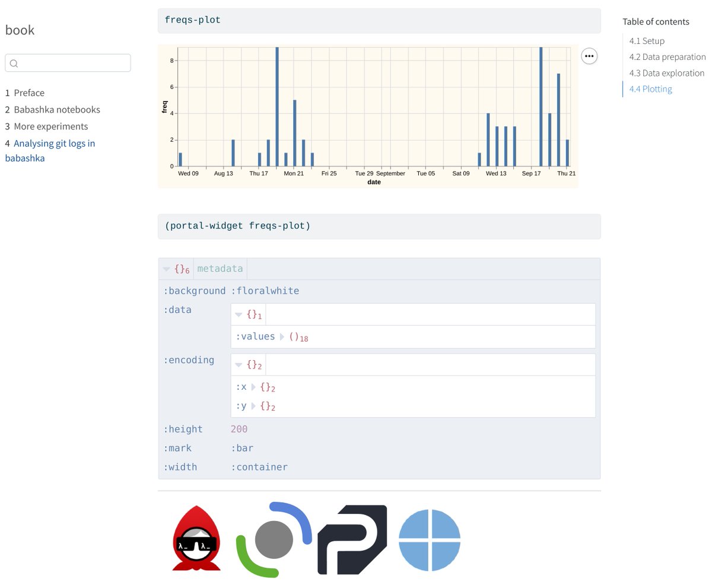This screenshot has width=712, height=588.
Task: Open the chart actions ellipsis menu
Action: (x=589, y=56)
